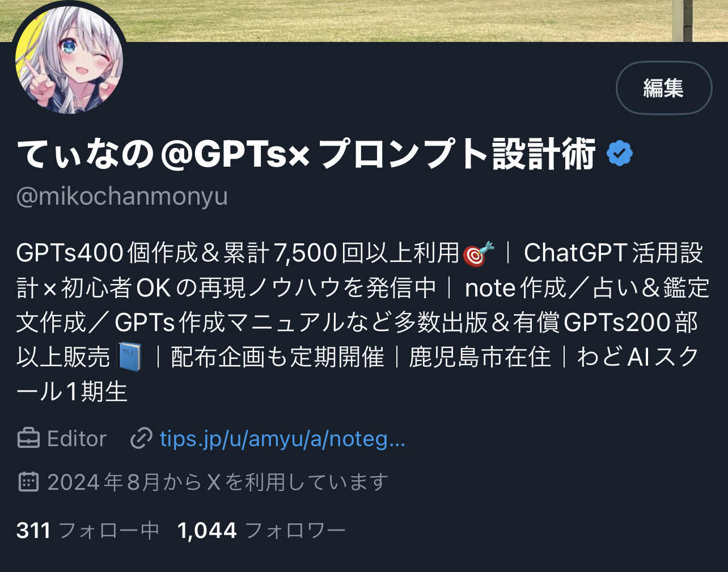
Task: Click the calendar icon by join date
Action: pyautogui.click(x=28, y=482)
